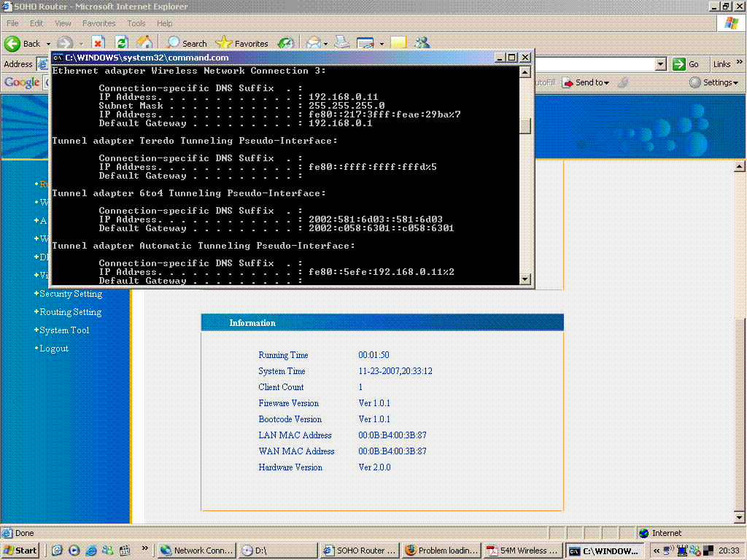Open the View menu
Viewport: 747px width, 560px height.
(63, 23)
